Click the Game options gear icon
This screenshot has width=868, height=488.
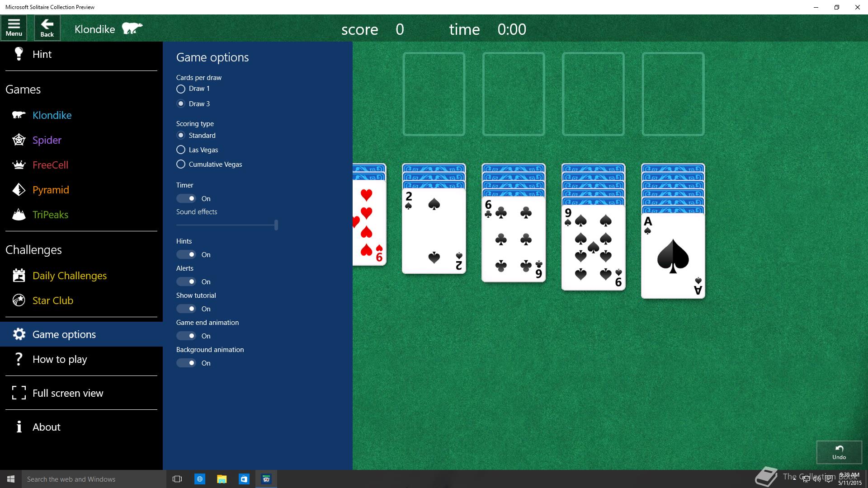click(x=19, y=334)
